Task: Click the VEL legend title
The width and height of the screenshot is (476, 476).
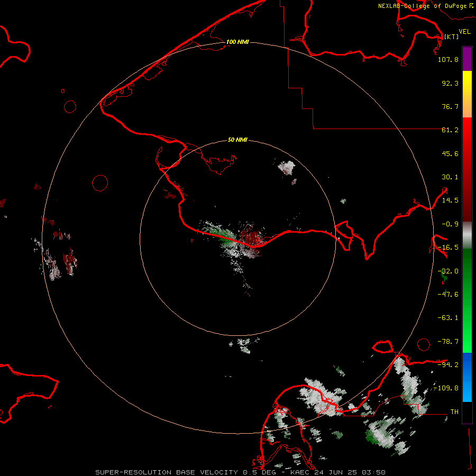Action: (464, 32)
